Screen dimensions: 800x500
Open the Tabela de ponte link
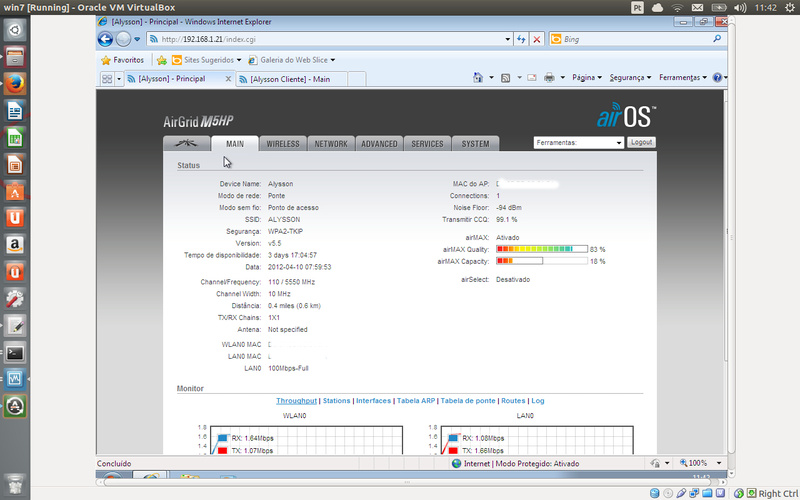pos(468,401)
